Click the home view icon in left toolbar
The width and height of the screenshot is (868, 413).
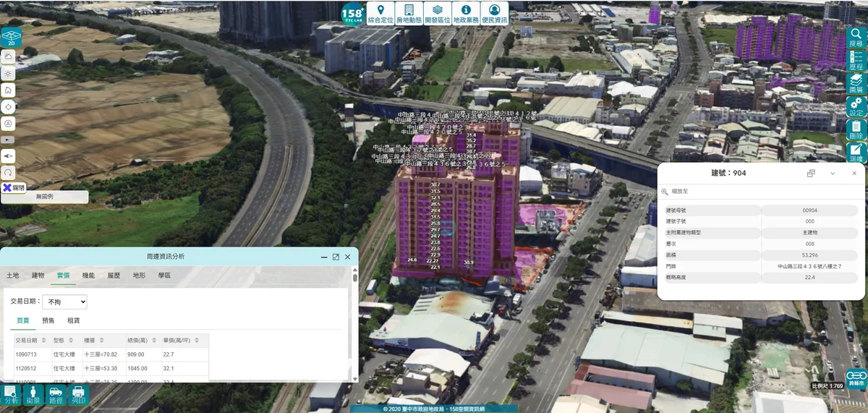pyautogui.click(x=8, y=90)
